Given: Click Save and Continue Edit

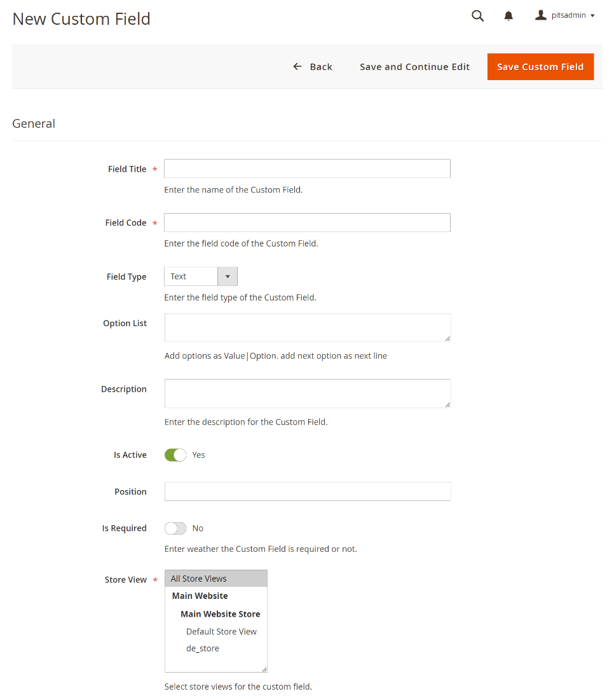Looking at the screenshot, I should click(x=414, y=67).
